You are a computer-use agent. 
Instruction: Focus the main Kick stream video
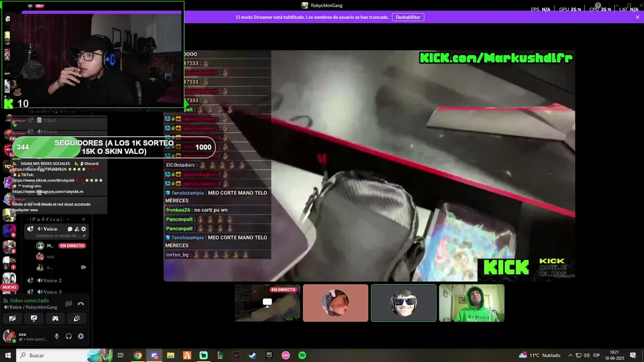click(x=369, y=165)
